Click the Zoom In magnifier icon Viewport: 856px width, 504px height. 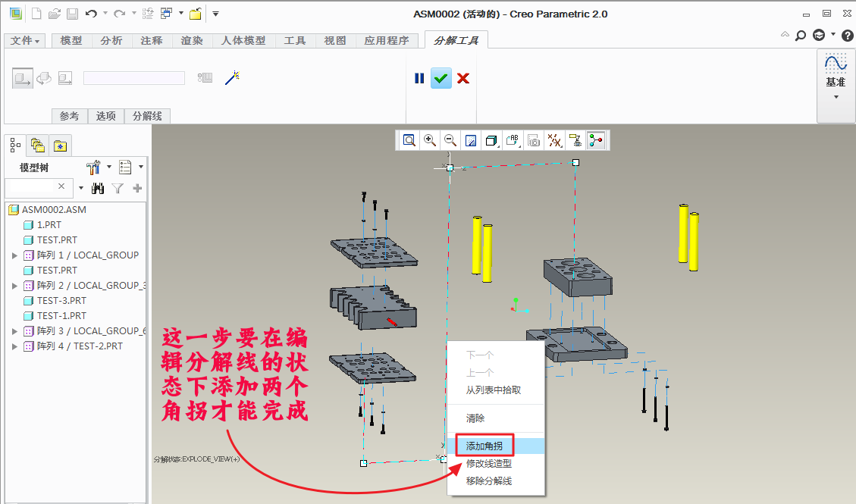point(430,140)
